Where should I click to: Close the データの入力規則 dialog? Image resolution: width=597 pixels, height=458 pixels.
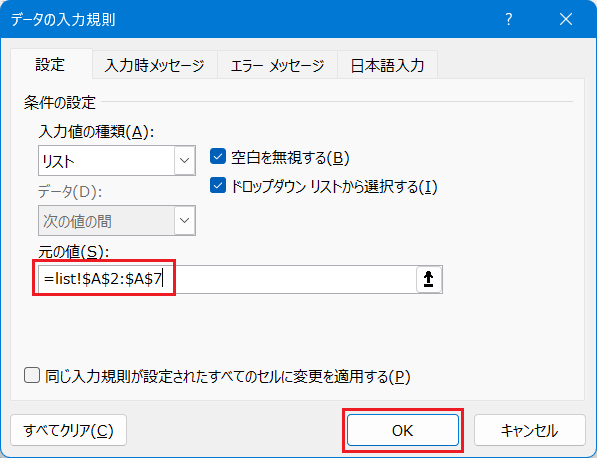click(x=566, y=19)
